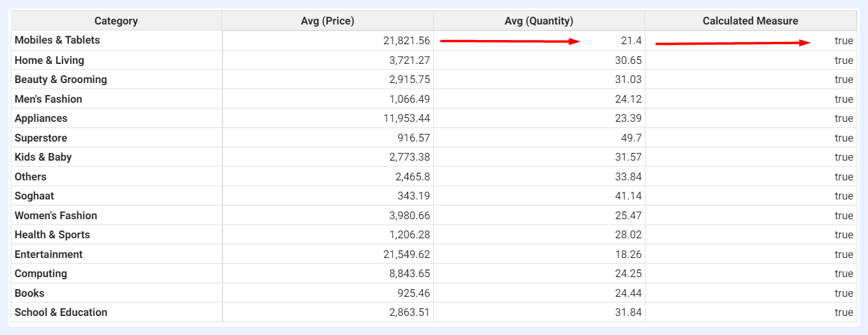Viewport: 868px width, 335px height.
Task: Select the true value in Superstore row
Action: coord(844,138)
